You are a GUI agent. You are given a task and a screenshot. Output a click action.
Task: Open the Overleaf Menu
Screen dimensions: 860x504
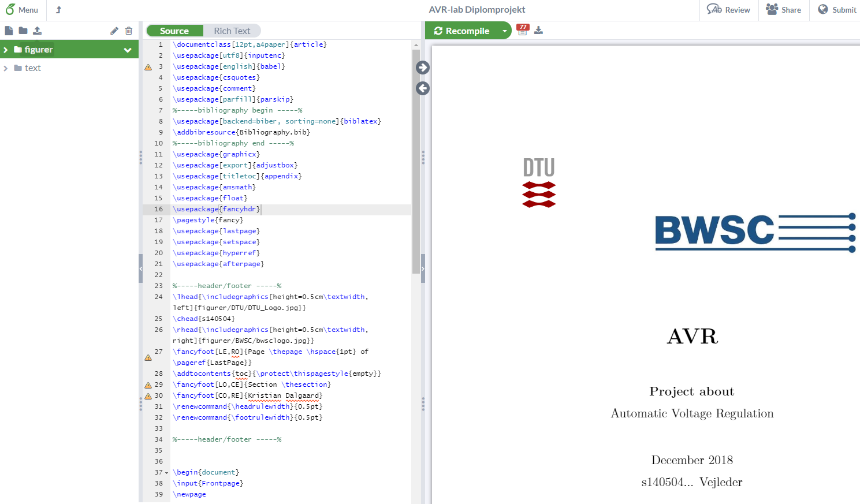coord(22,10)
